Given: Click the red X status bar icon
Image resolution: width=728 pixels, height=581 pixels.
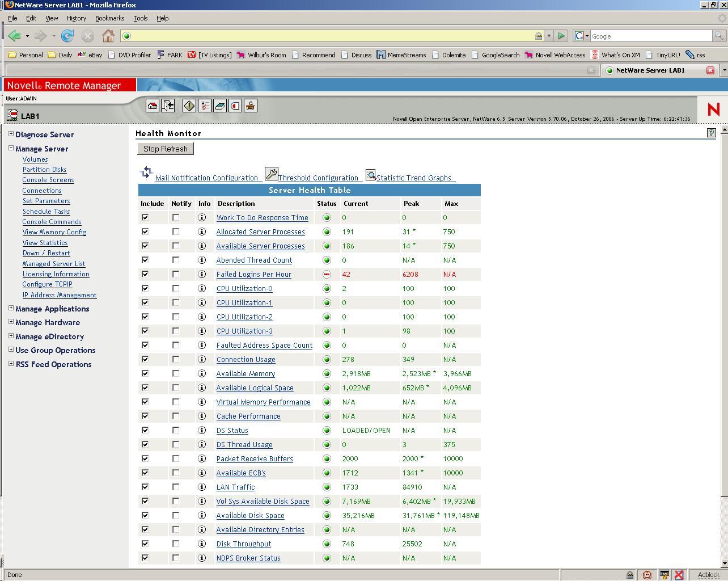Looking at the screenshot, I should (x=679, y=575).
